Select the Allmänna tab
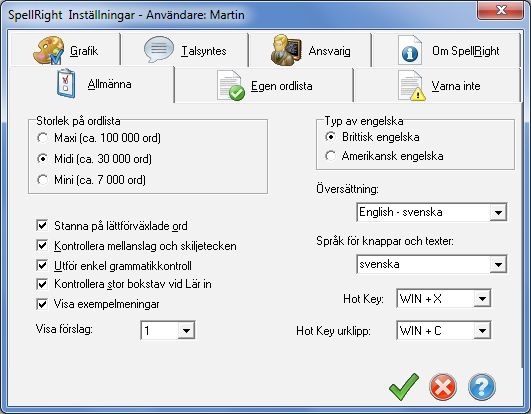 (92, 84)
